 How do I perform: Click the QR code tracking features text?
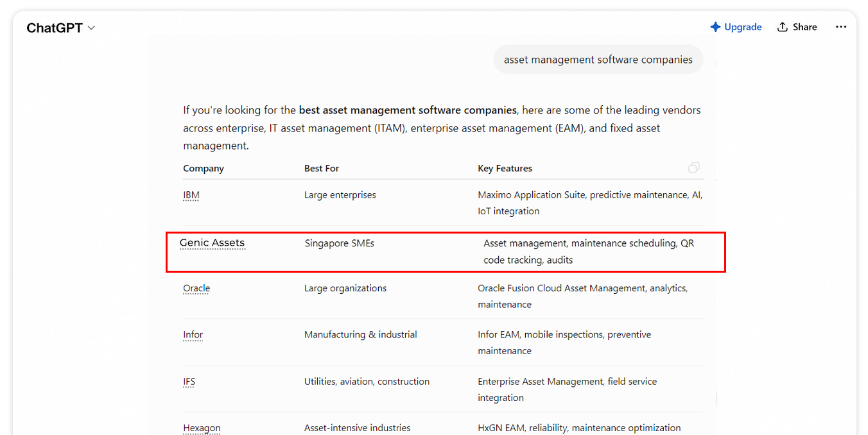coord(589,252)
